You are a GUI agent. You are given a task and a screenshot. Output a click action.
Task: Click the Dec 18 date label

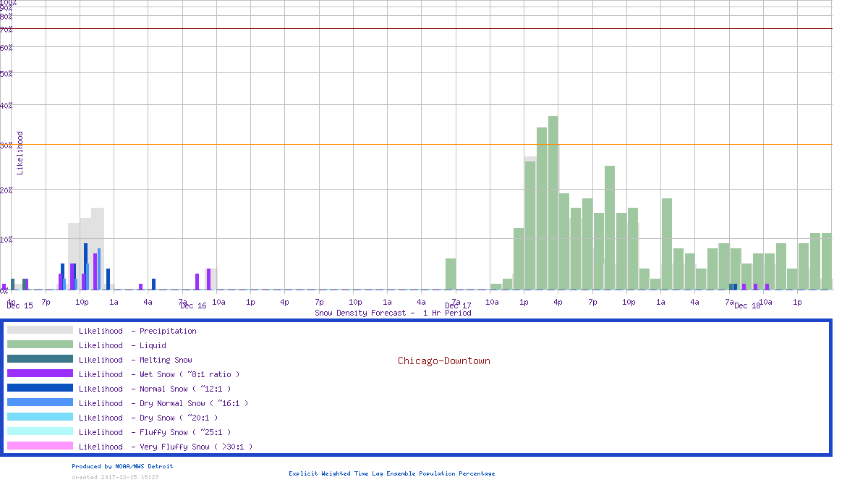point(747,305)
